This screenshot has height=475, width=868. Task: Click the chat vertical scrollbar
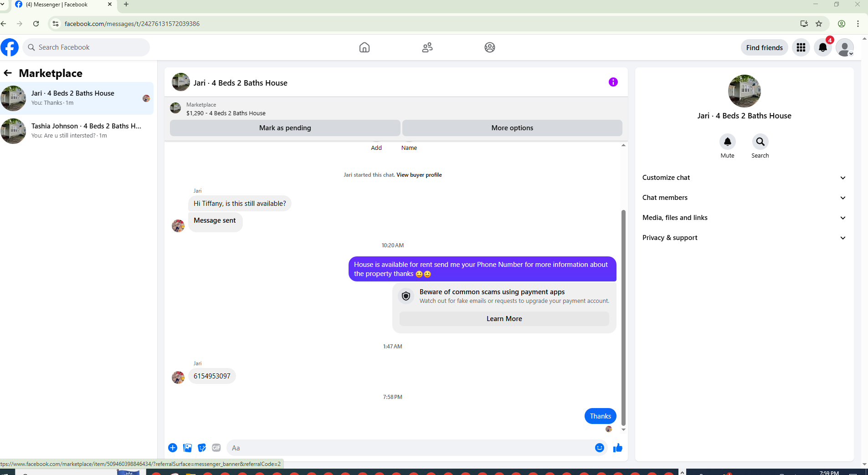(623, 317)
